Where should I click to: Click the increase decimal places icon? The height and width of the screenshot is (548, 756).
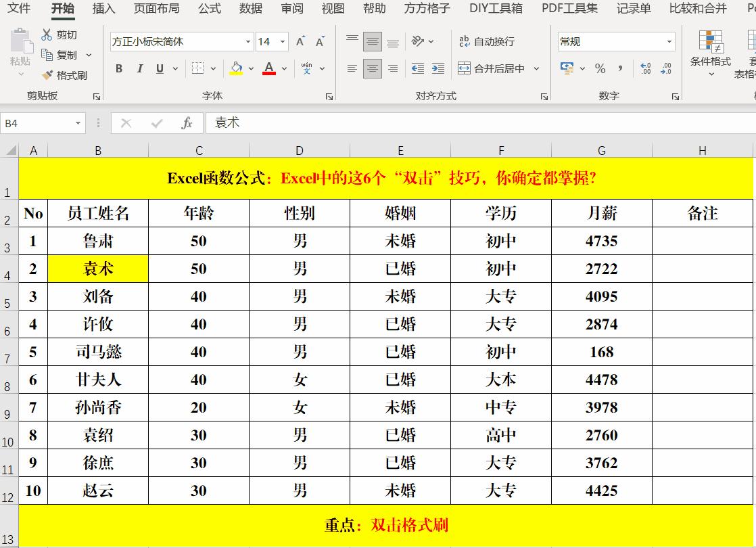pyautogui.click(x=644, y=69)
